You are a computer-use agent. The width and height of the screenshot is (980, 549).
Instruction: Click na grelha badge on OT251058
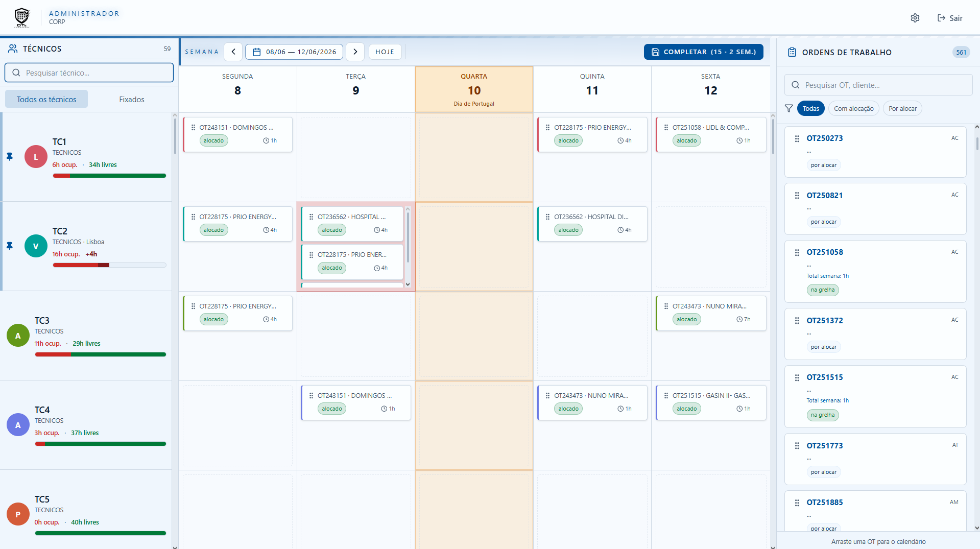[822, 290]
